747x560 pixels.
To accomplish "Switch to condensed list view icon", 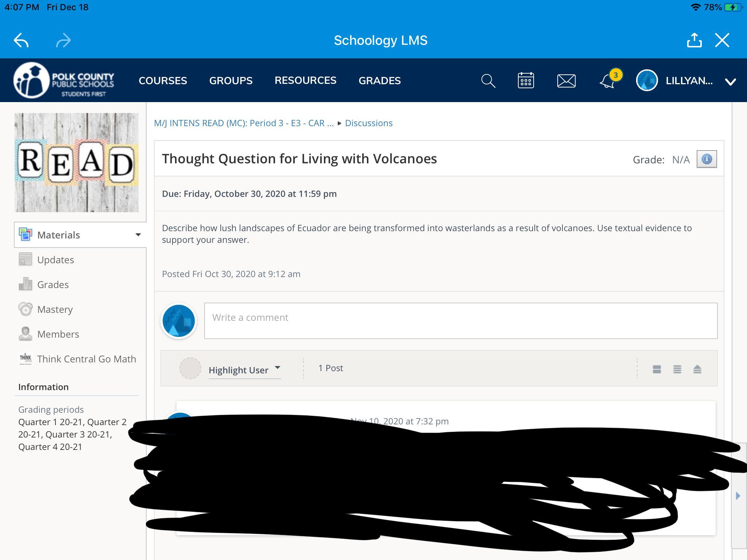I will point(677,369).
